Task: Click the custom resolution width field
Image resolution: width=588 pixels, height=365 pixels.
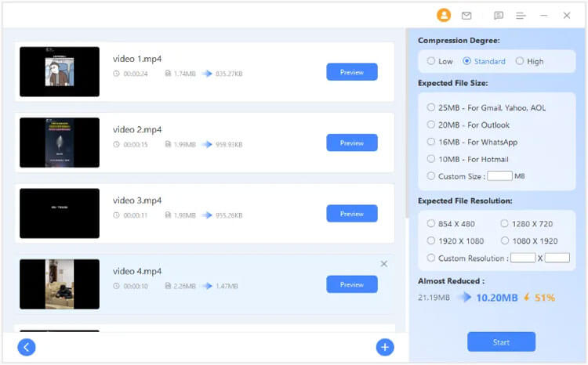Action: pyautogui.click(x=523, y=258)
